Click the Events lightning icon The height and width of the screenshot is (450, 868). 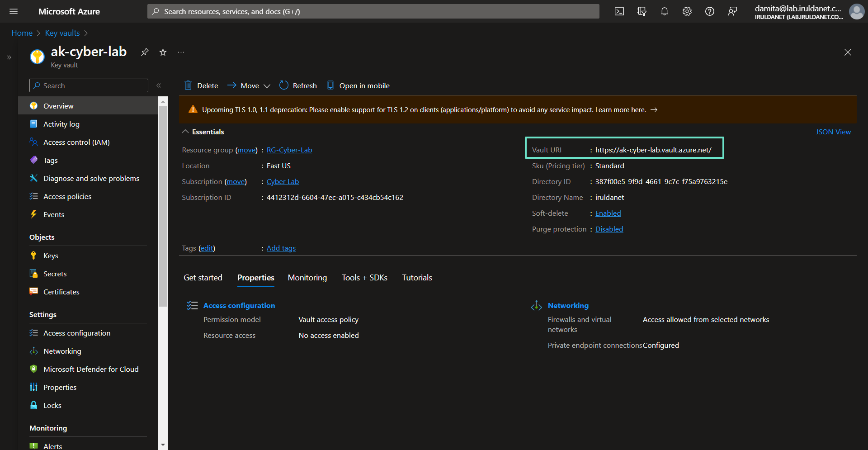point(33,214)
